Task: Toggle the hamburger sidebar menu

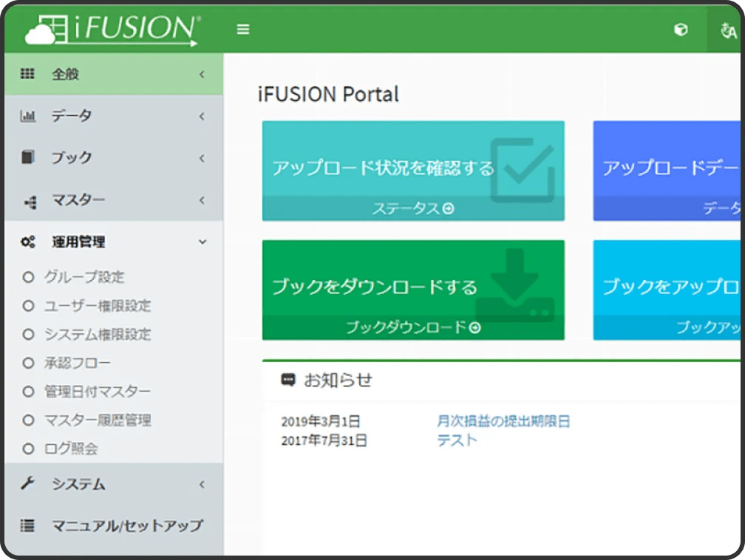Action: point(242,30)
